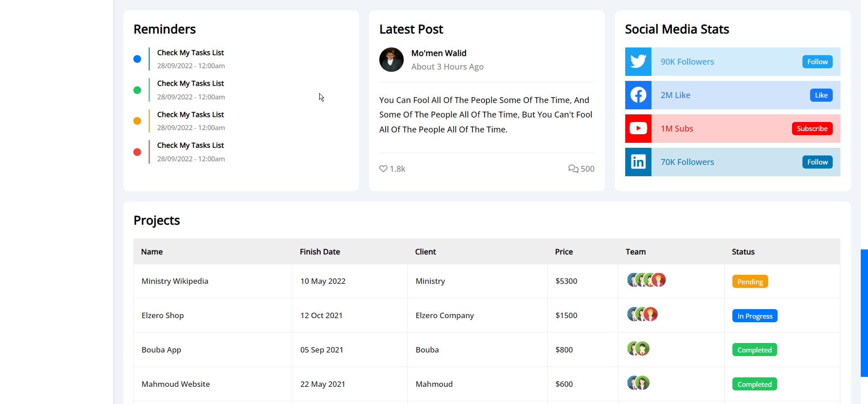This screenshot has width=868, height=404.
Task: Click the Pending status badge
Action: pyautogui.click(x=750, y=282)
